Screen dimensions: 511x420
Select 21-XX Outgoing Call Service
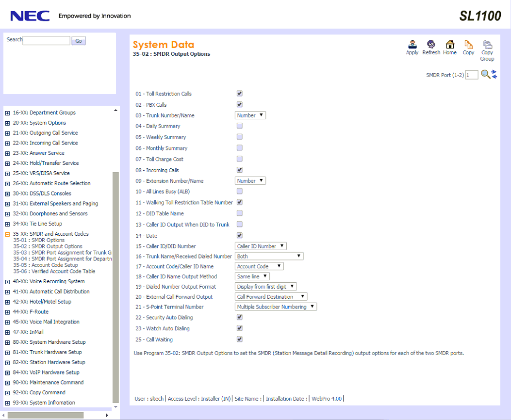(45, 133)
